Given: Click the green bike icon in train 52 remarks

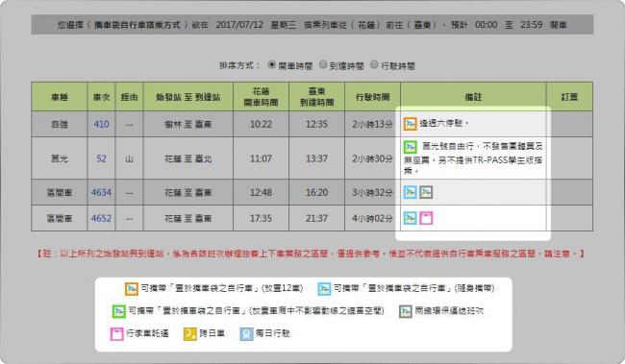Looking at the screenshot, I should click(x=410, y=147).
